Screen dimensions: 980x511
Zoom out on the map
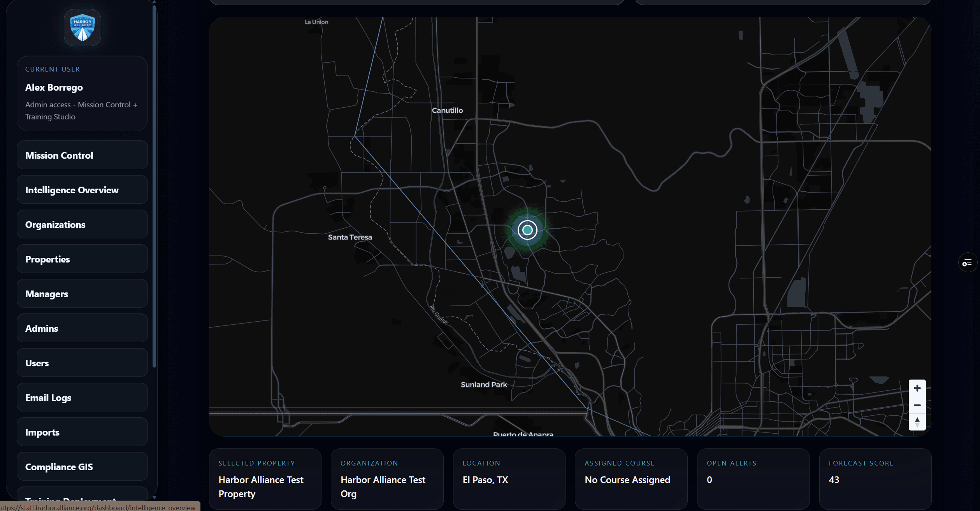tap(917, 405)
